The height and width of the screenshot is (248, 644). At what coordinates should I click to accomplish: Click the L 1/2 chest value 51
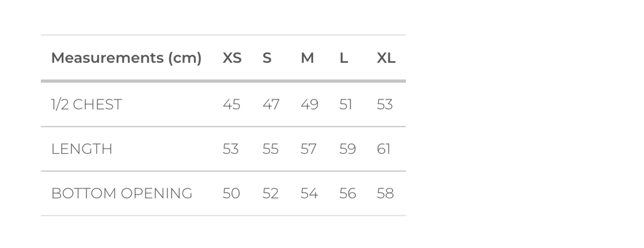coord(346,104)
